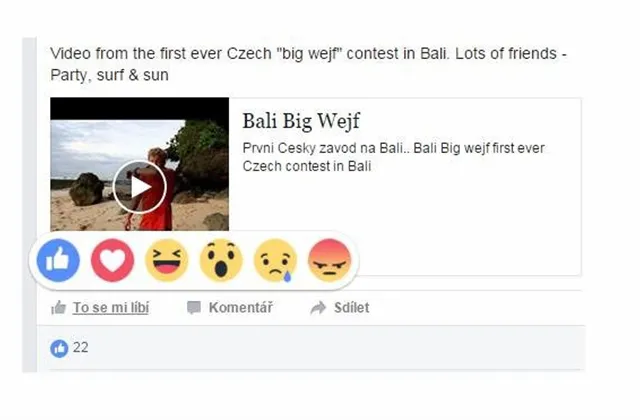Screen dimensions: 640x420
Task: Click the small blue like icon beside 22
Action: point(59,349)
